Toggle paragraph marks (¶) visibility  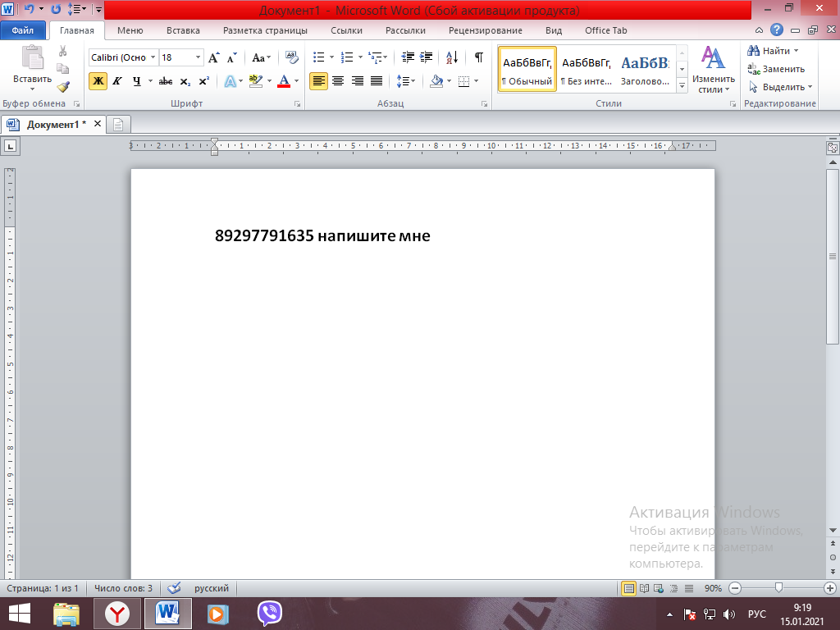tap(478, 57)
